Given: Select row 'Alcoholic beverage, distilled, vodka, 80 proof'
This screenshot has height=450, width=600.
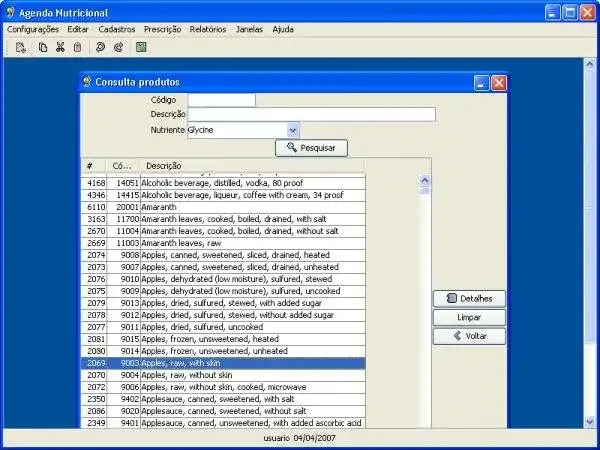Looking at the screenshot, I should coord(223,183).
